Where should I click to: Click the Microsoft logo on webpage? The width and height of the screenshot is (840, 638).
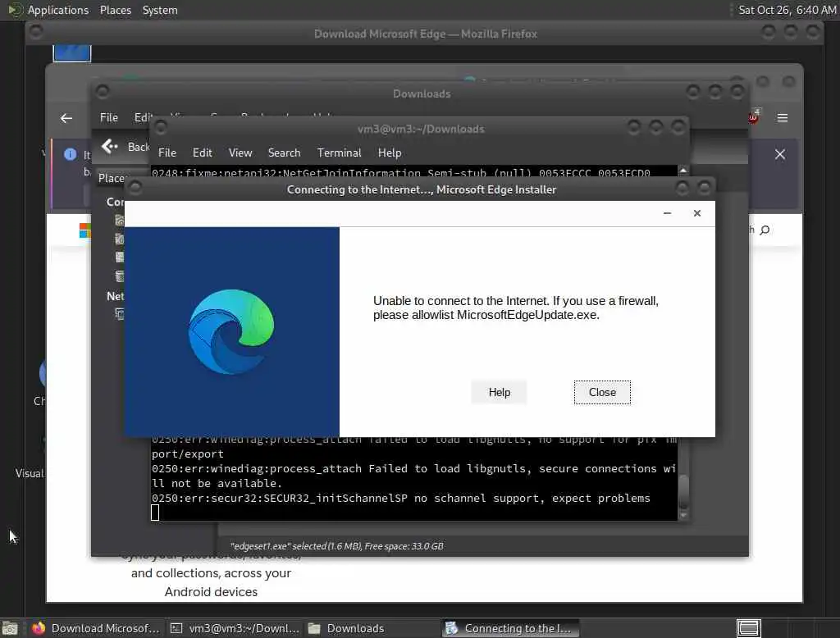click(x=85, y=230)
